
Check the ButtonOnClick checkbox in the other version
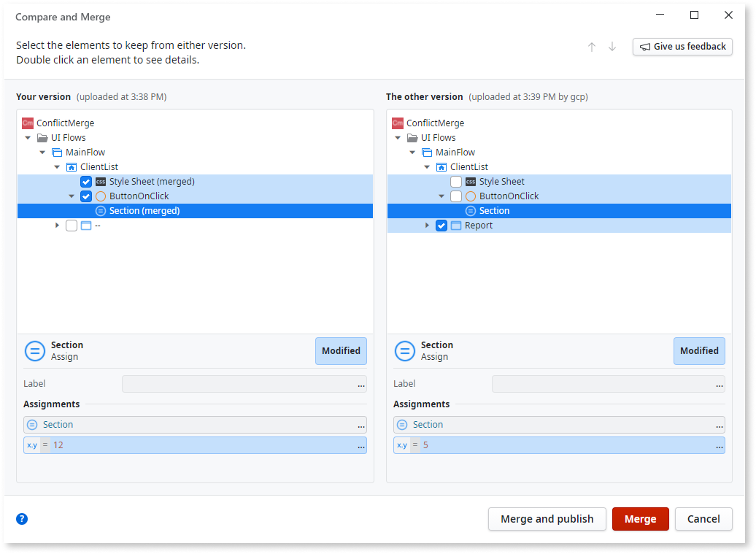pyautogui.click(x=455, y=196)
